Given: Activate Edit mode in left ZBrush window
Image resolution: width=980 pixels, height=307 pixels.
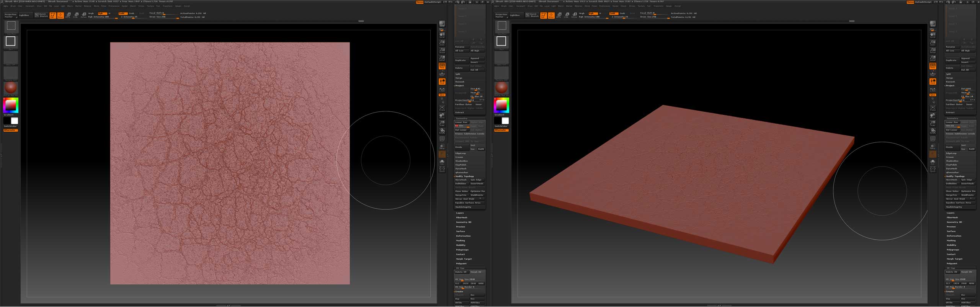Looking at the screenshot, I should pos(52,15).
